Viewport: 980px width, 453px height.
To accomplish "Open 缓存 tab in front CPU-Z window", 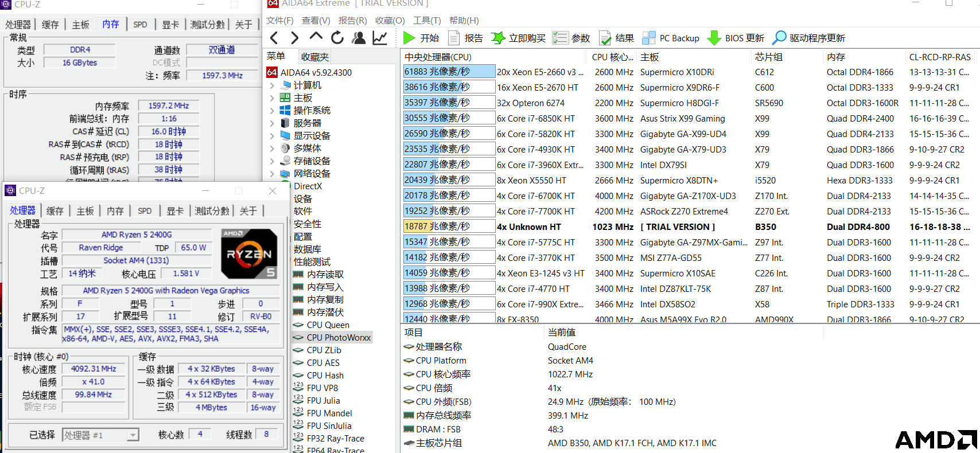I will tap(55, 211).
